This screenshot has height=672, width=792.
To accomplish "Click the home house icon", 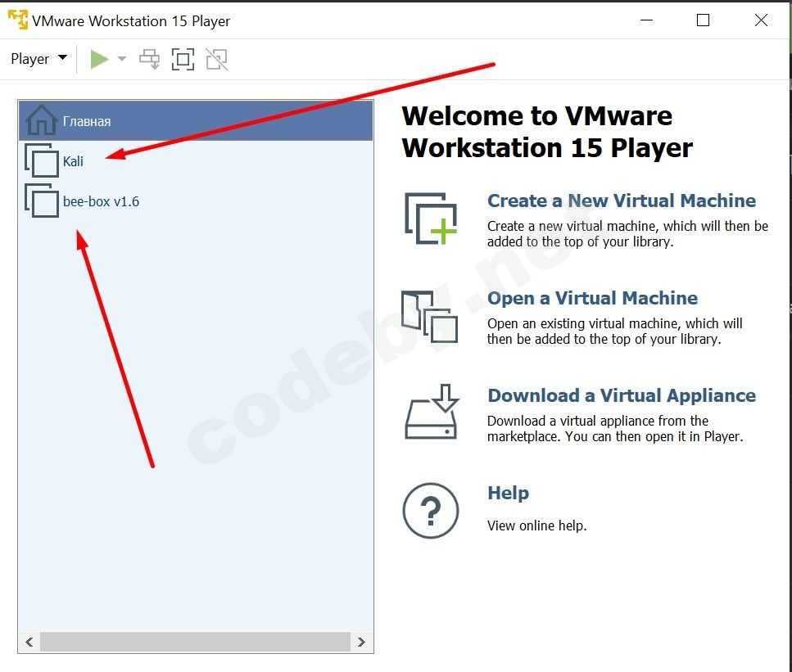I will coord(42,120).
